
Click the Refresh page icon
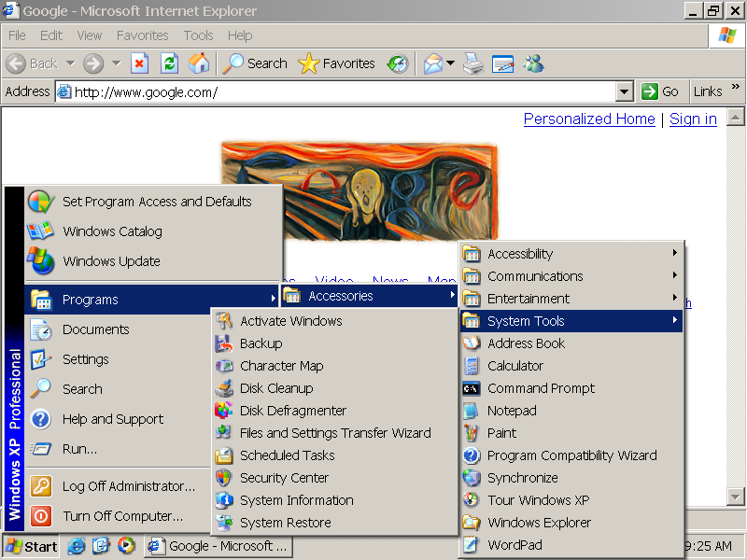pos(169,63)
